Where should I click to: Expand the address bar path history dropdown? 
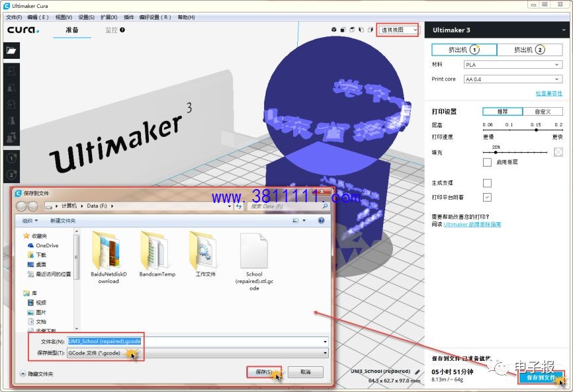[230, 206]
